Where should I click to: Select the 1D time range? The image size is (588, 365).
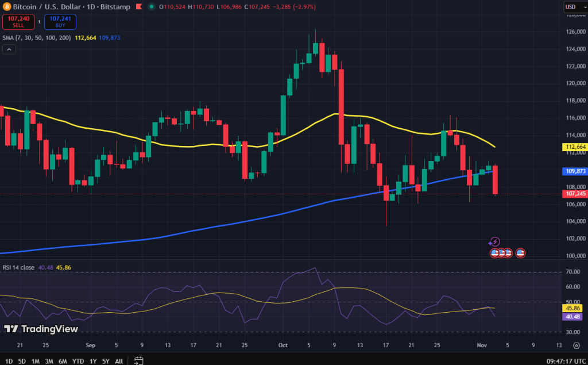click(9, 361)
